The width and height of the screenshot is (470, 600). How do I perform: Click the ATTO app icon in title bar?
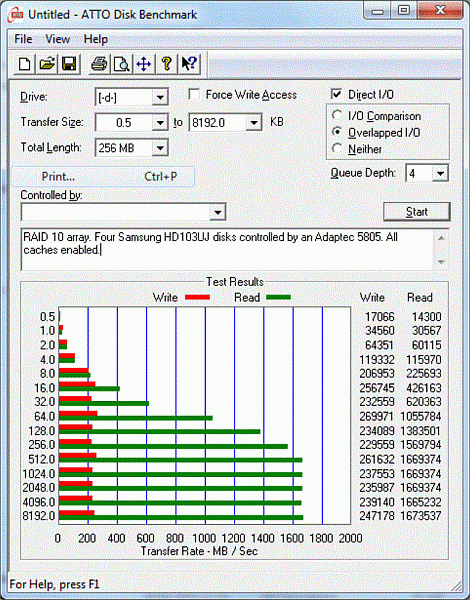17,15
